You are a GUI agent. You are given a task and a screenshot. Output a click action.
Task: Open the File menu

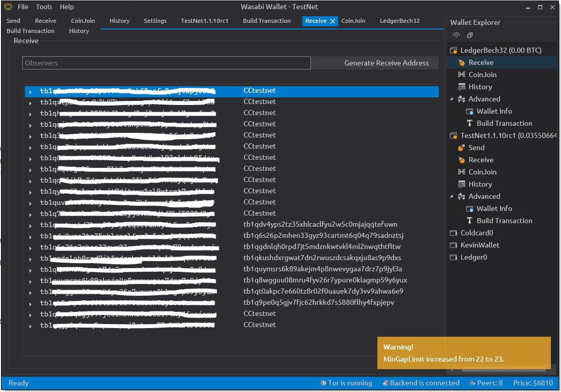[x=23, y=7]
